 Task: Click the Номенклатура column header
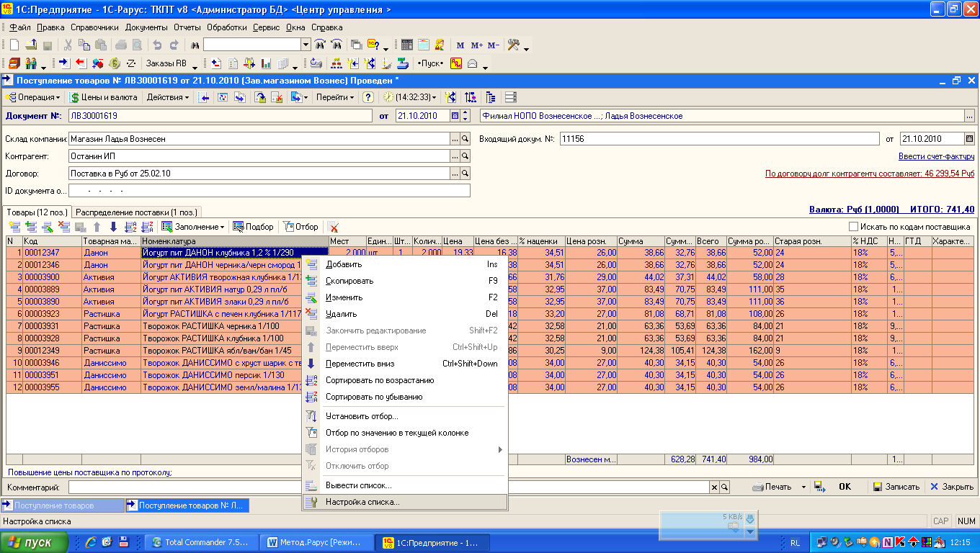[x=234, y=241]
